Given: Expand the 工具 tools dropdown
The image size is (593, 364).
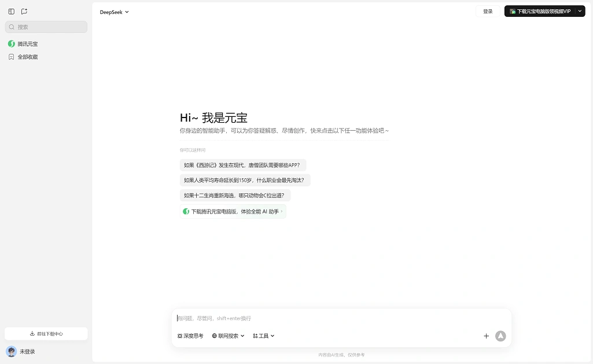Looking at the screenshot, I should pyautogui.click(x=264, y=336).
